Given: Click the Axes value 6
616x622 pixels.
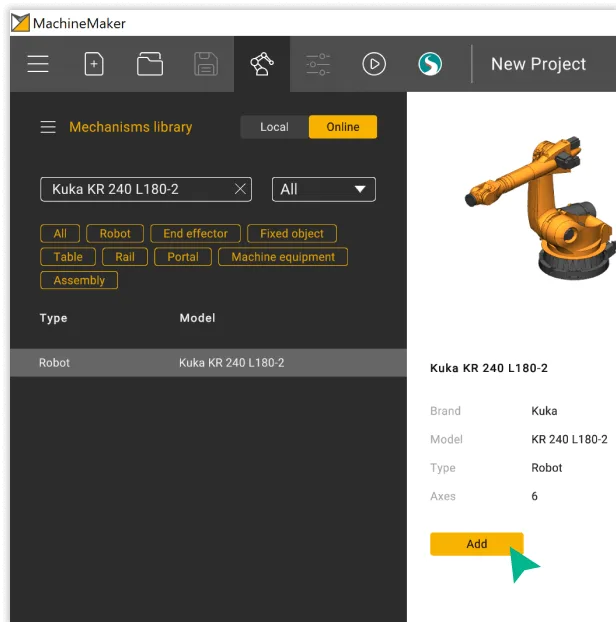Looking at the screenshot, I should [534, 496].
